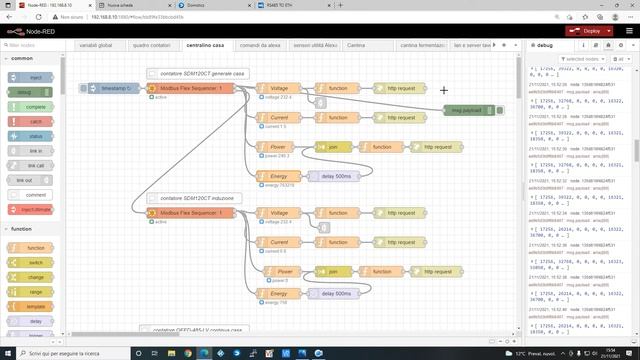Image resolution: width=640 pixels, height=360 pixels.
Task: Select the change node in palette
Action: tap(31, 277)
